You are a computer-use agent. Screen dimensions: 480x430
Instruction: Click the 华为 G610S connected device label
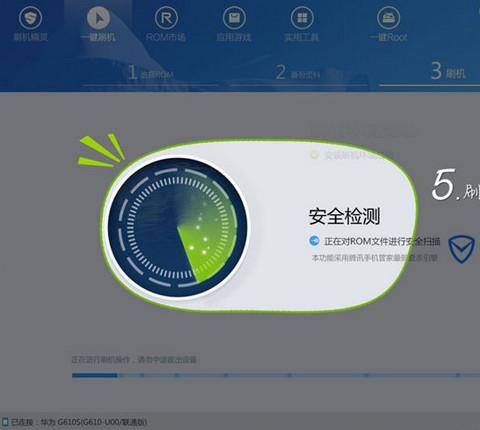(94, 422)
